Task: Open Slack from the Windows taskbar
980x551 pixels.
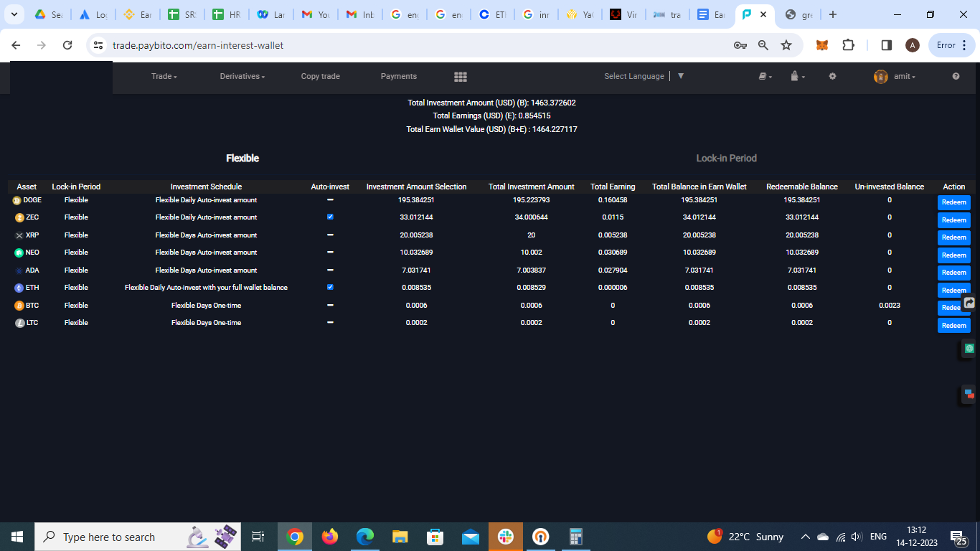Action: pyautogui.click(x=506, y=537)
